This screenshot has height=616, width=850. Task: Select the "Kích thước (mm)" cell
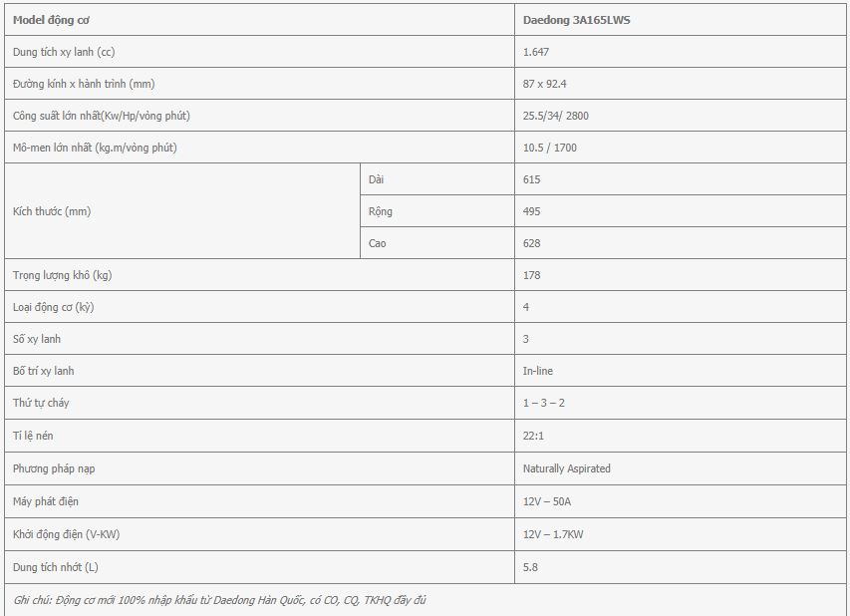pos(52,211)
